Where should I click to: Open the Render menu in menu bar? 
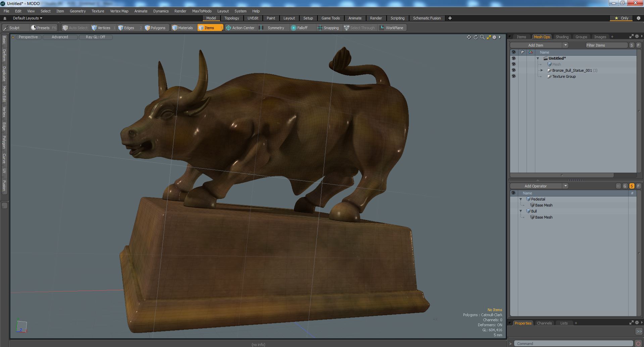coord(180,11)
